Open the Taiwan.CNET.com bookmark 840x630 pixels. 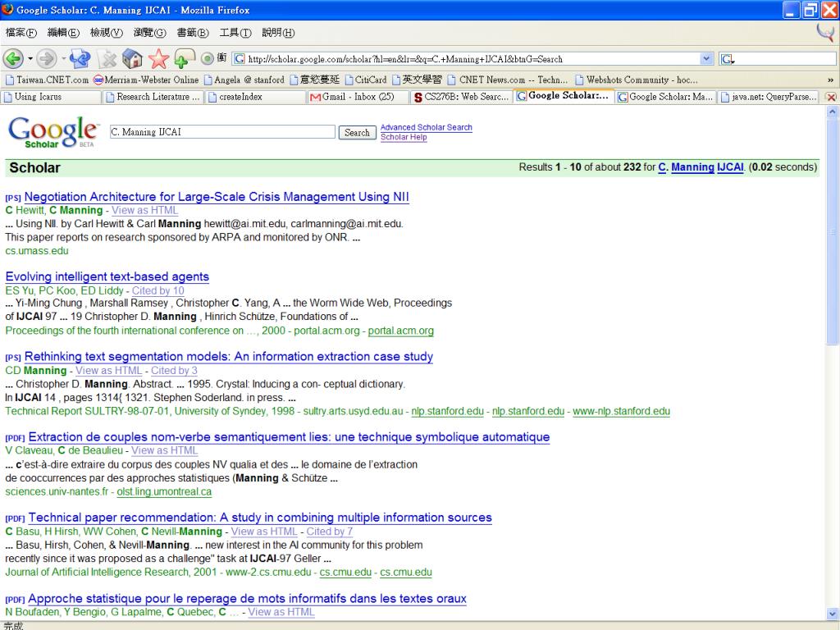(47, 80)
